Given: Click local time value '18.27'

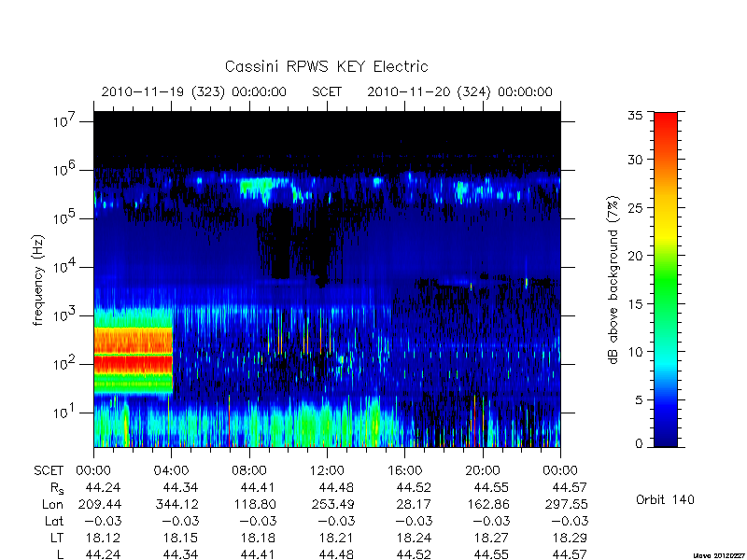Looking at the screenshot, I should click(x=492, y=538).
